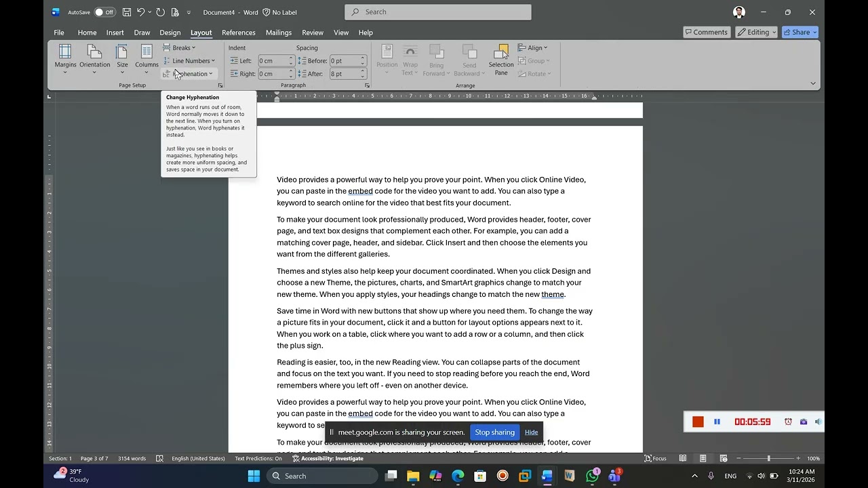Click the Search box in title bar

(438, 12)
